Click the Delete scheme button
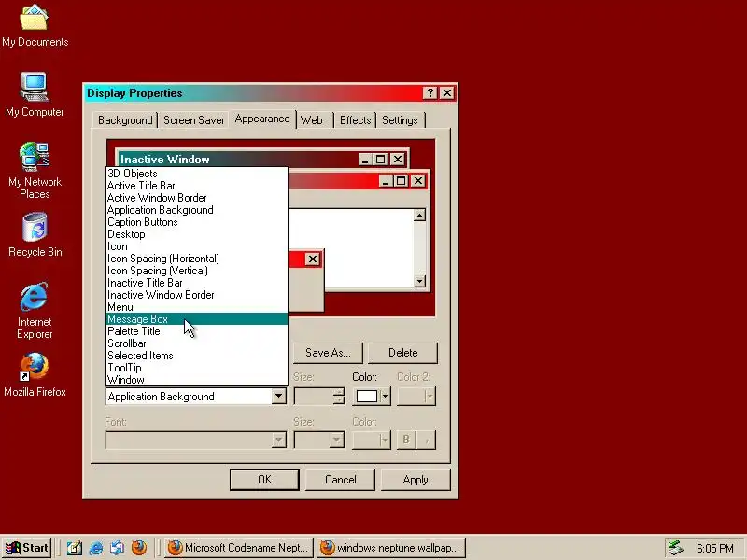Viewport: 747px width, 560px height. point(403,353)
